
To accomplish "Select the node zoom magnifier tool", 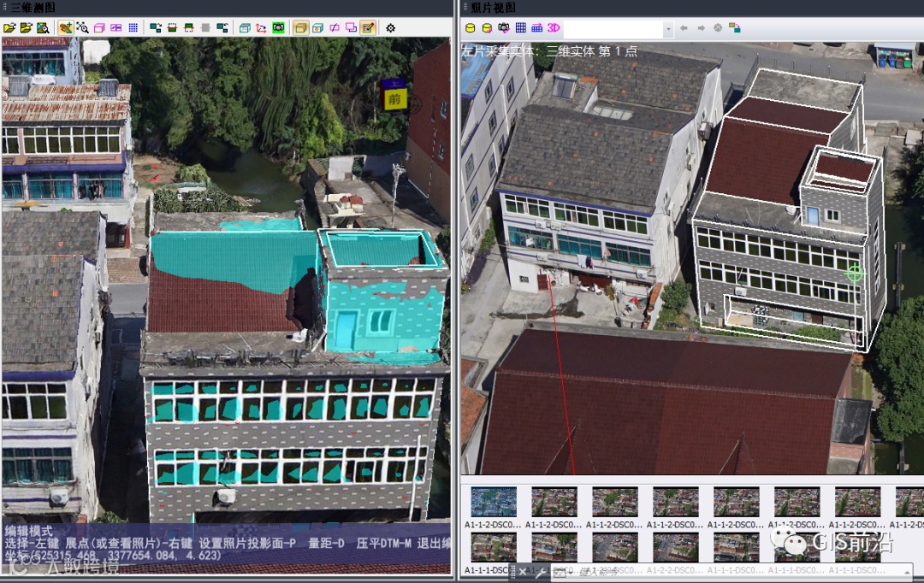I will pos(82,27).
